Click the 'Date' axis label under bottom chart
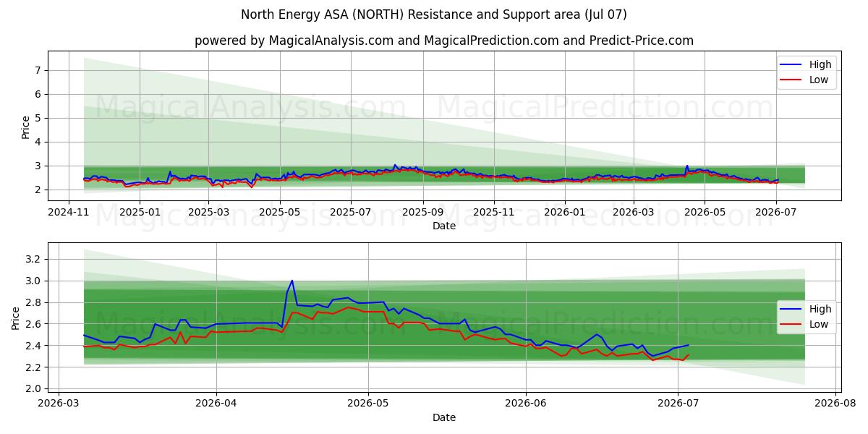This screenshot has height=434, width=868. pos(444,417)
